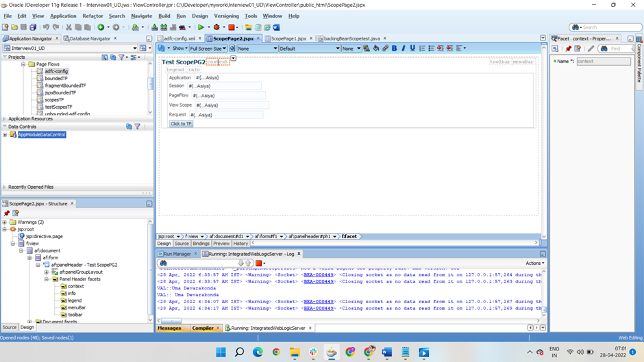Open the first BEA-000449 link in the log
Screen dimensions: 644x362
click(x=319, y=275)
